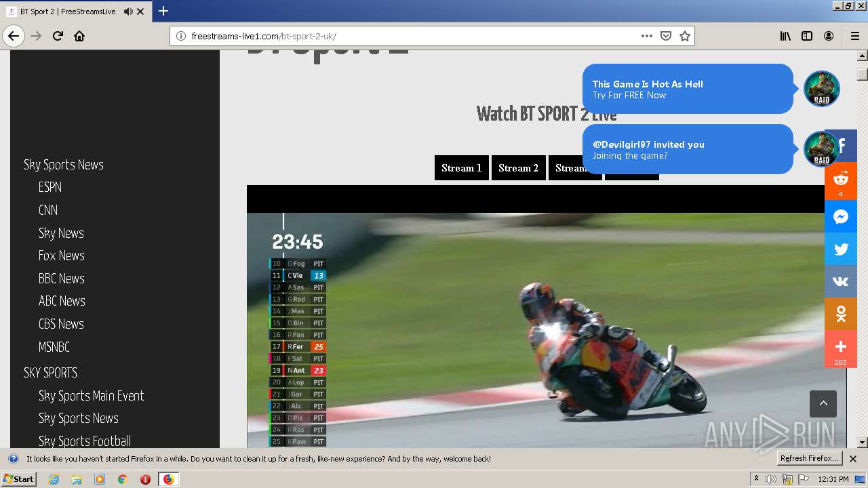Open Windows Media Player from taskbar
Viewport: 868px width, 488px height.
(100, 479)
